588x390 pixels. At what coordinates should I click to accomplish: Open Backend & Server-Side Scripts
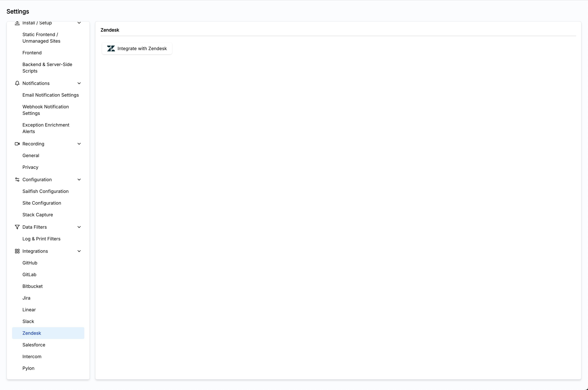(48, 68)
